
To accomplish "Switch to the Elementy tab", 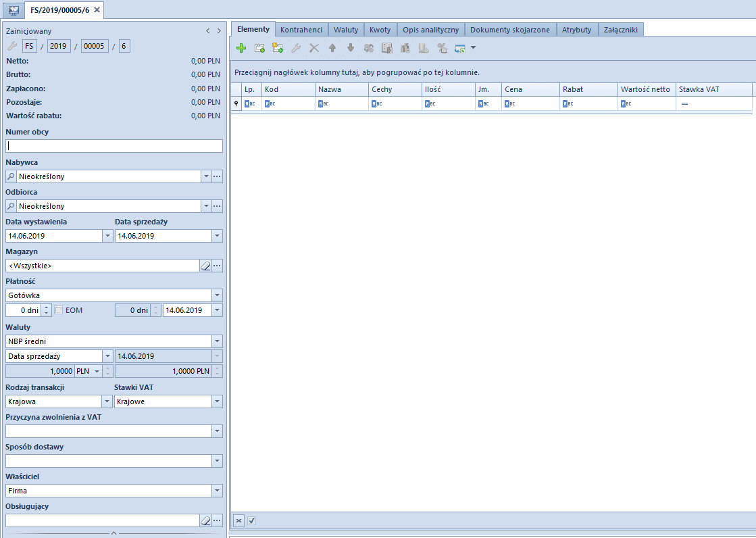I will pyautogui.click(x=253, y=29).
